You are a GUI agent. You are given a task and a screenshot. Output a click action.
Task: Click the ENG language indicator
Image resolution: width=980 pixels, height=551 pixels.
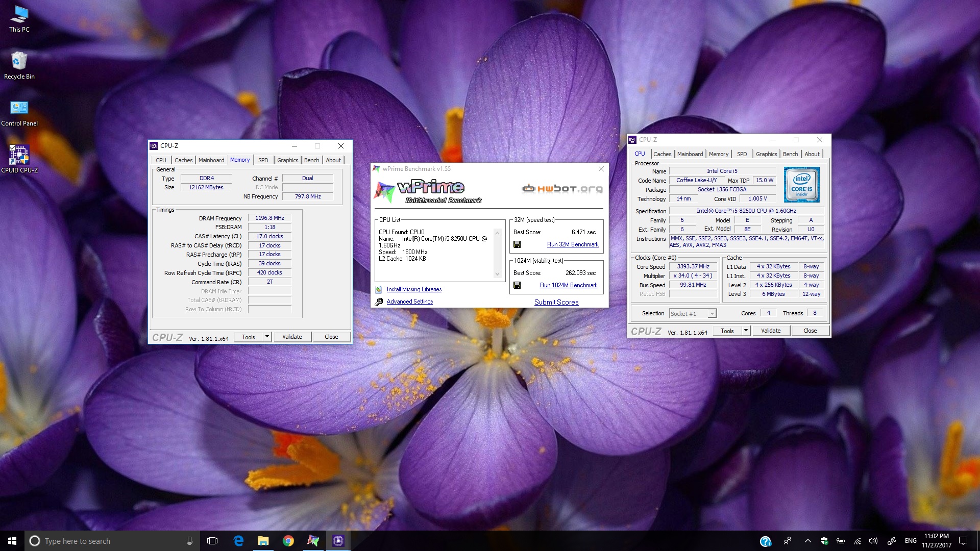click(911, 541)
